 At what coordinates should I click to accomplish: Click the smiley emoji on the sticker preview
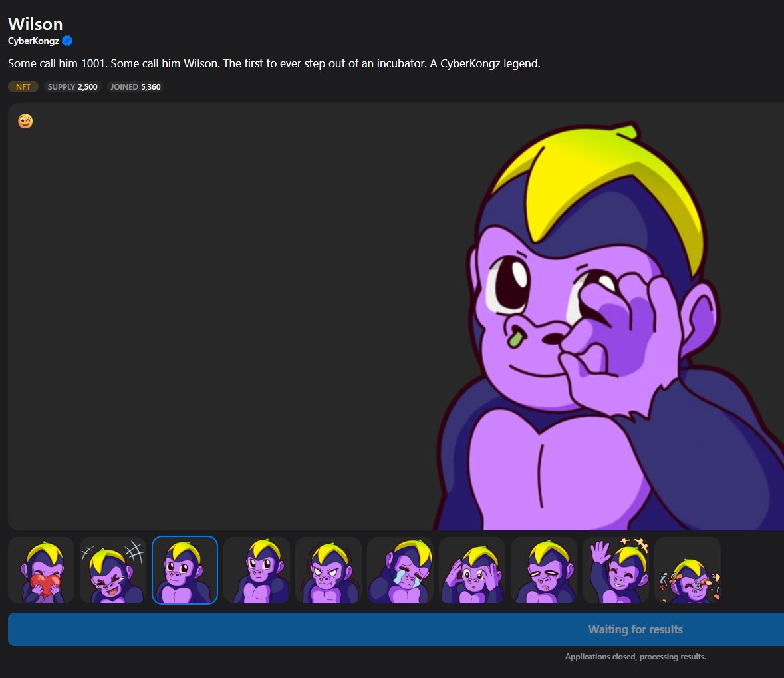[25, 121]
